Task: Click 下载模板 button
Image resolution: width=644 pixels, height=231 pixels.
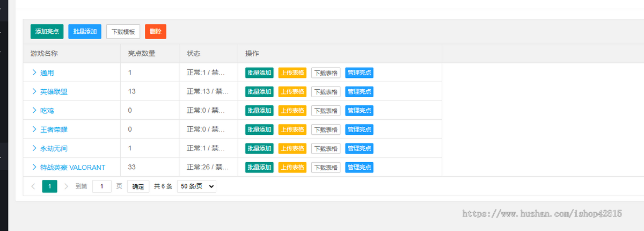Action: coord(123,32)
